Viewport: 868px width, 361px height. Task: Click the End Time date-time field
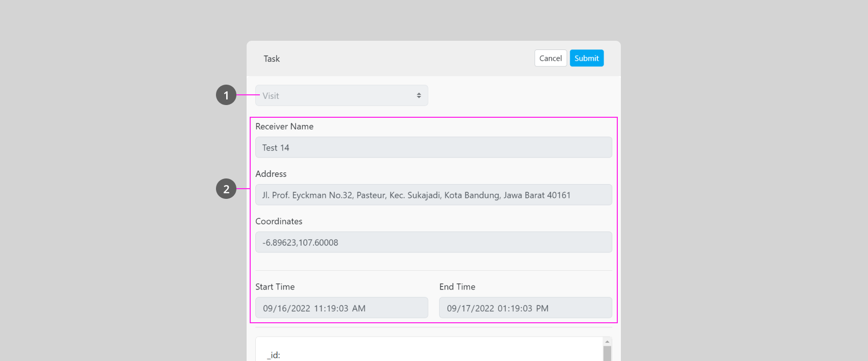525,308
